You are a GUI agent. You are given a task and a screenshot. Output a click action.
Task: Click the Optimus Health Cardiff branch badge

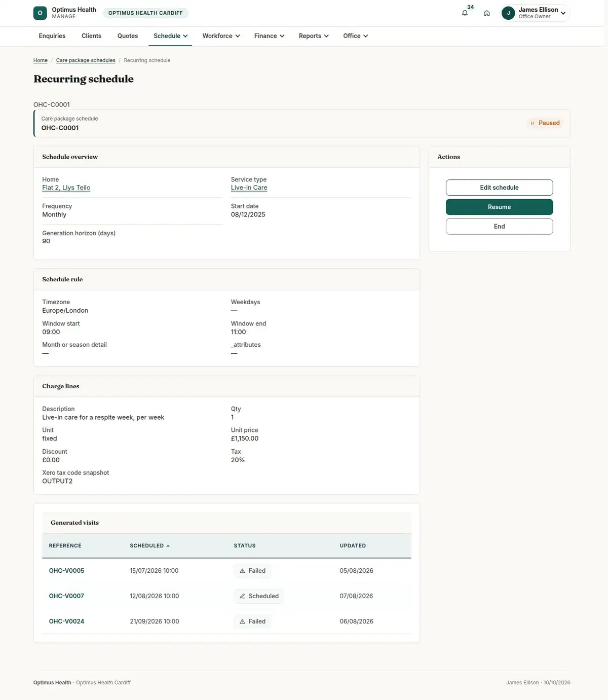pyautogui.click(x=145, y=13)
